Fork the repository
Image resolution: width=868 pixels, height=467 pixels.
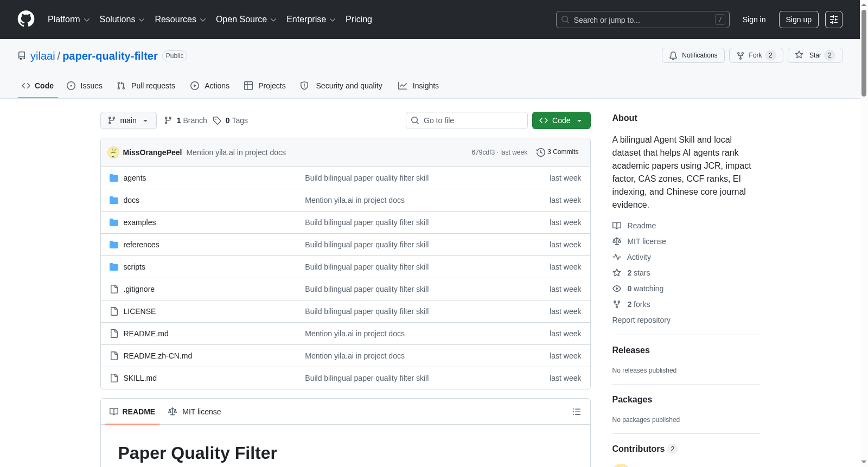pyautogui.click(x=756, y=55)
